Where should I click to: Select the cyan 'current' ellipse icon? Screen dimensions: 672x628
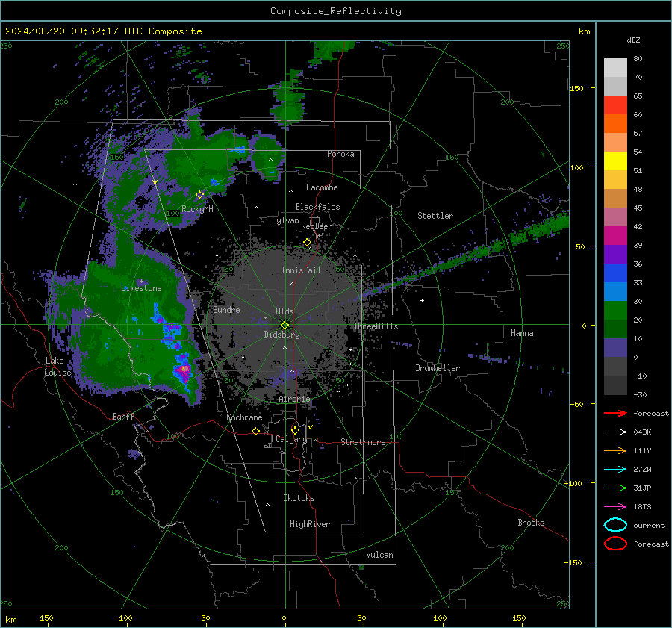pyautogui.click(x=615, y=525)
